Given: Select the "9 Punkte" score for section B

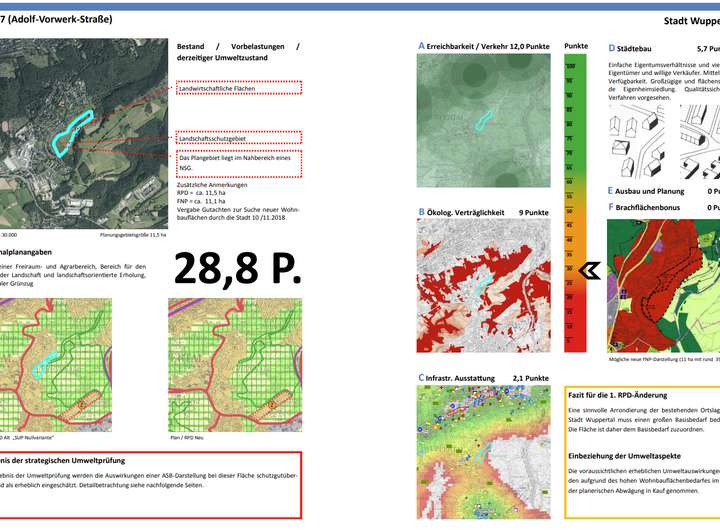Looking at the screenshot, I should click(x=534, y=213).
